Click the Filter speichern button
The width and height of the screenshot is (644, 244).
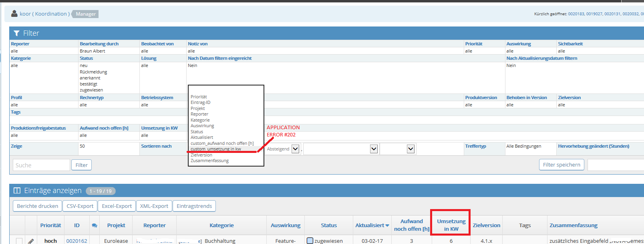tap(561, 165)
